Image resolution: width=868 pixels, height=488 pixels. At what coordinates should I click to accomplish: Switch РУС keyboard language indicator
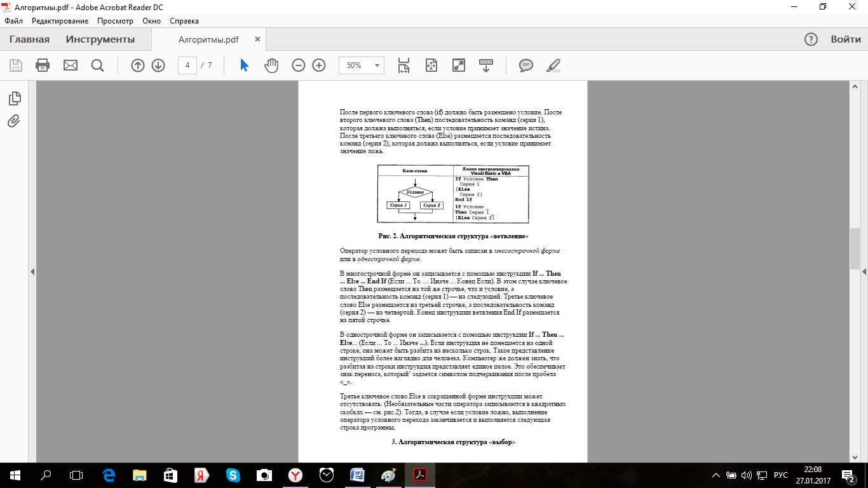(781, 475)
